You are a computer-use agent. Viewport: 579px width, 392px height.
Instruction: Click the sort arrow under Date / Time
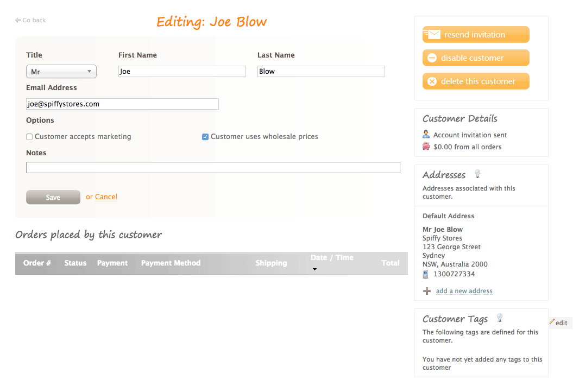pos(314,269)
